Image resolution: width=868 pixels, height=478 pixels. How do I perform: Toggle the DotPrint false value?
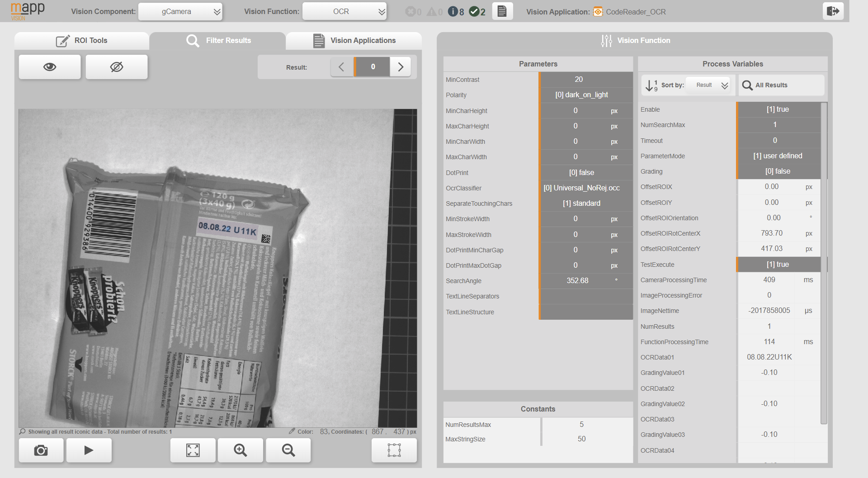pos(586,173)
